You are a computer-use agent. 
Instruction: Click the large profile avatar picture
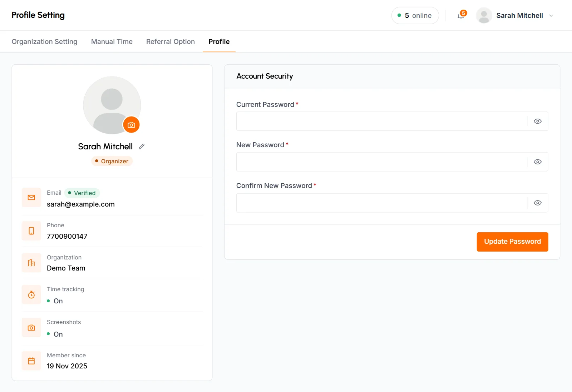(112, 105)
